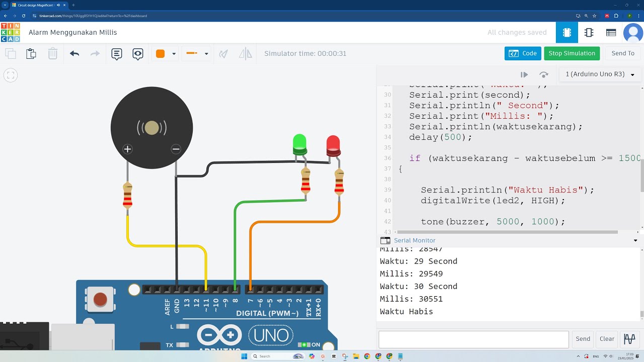Toggle the serial graph icon
Screen dimensions: 644x362
629,339
